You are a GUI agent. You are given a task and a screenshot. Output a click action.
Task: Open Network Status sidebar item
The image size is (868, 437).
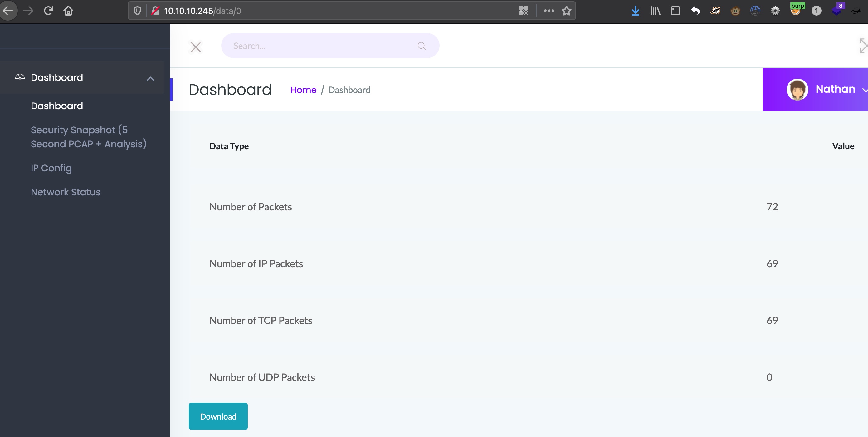click(66, 192)
